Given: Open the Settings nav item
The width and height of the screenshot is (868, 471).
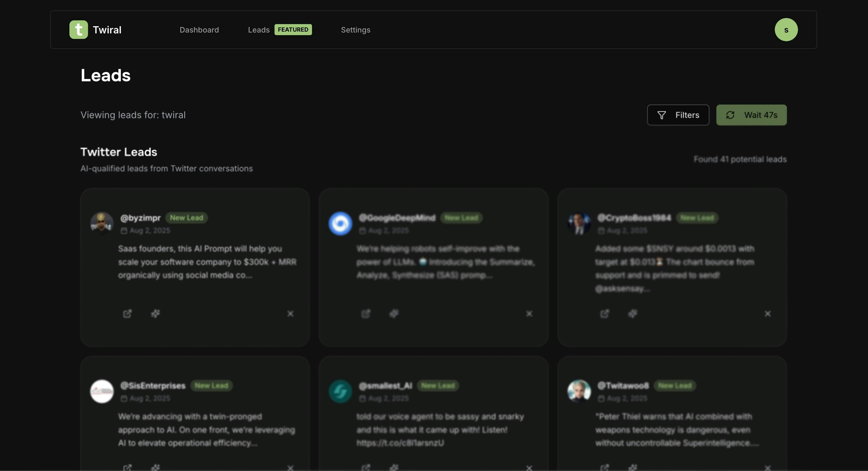Looking at the screenshot, I should (356, 30).
